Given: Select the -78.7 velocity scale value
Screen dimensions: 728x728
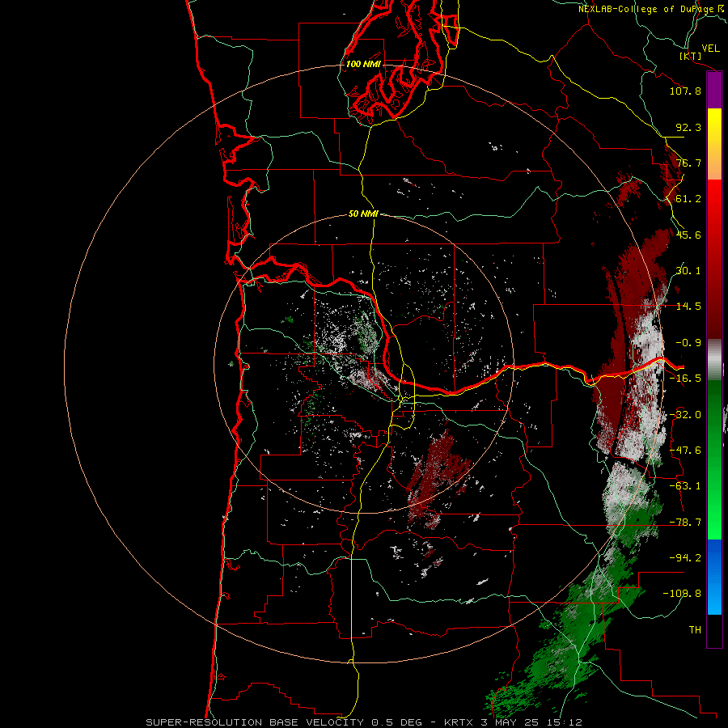Looking at the screenshot, I should [685, 523].
